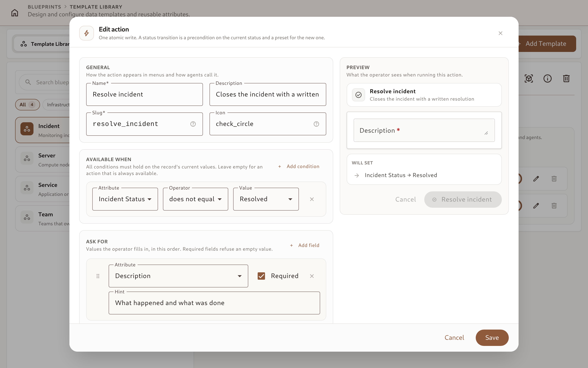
Task: Click the trash icon in background toolbar
Action: point(566,79)
